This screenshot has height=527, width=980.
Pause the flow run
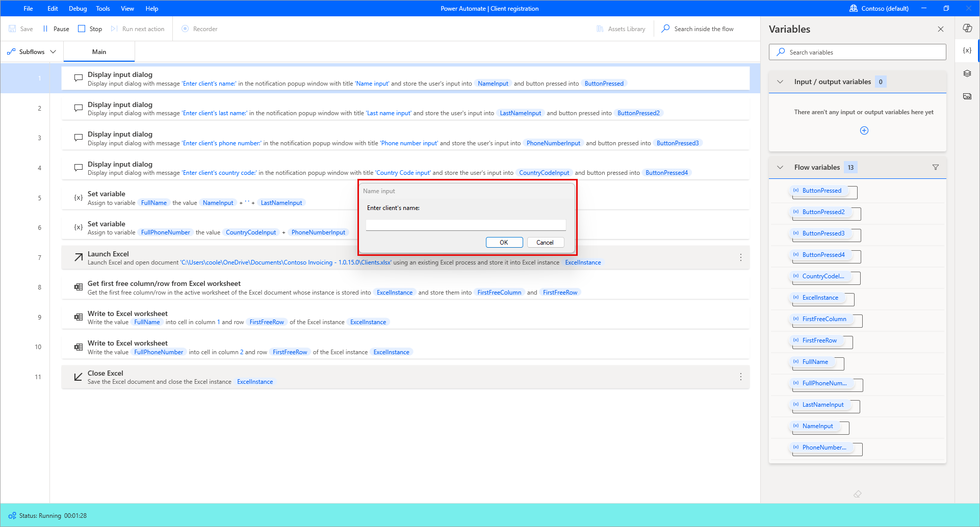[x=56, y=29]
